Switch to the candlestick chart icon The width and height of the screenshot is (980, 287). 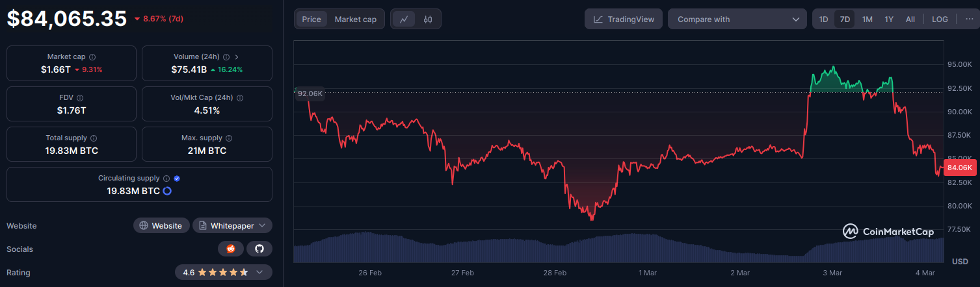tap(427, 19)
